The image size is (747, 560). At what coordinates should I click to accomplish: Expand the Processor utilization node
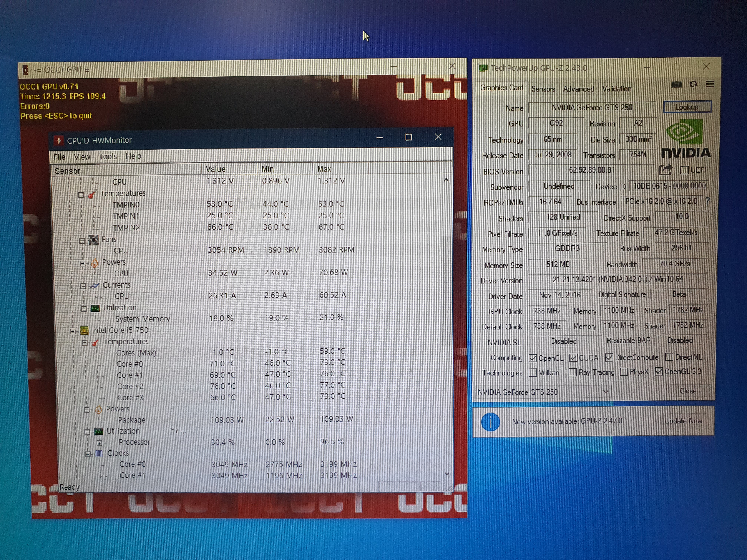tap(99, 443)
